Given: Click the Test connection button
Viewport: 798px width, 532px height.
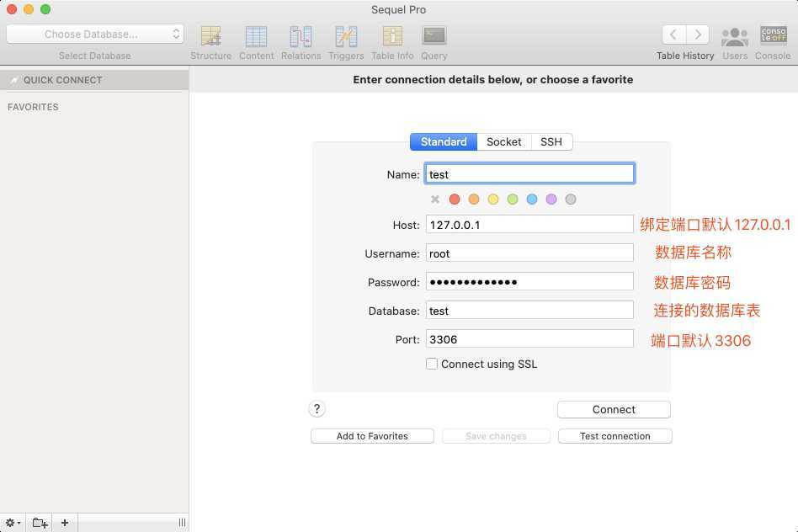Looking at the screenshot, I should tap(614, 436).
